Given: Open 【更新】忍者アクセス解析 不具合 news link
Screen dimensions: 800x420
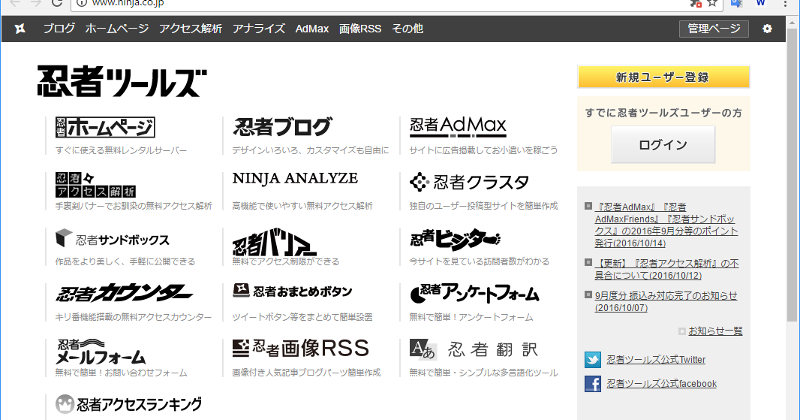Looking at the screenshot, I should click(666, 269).
